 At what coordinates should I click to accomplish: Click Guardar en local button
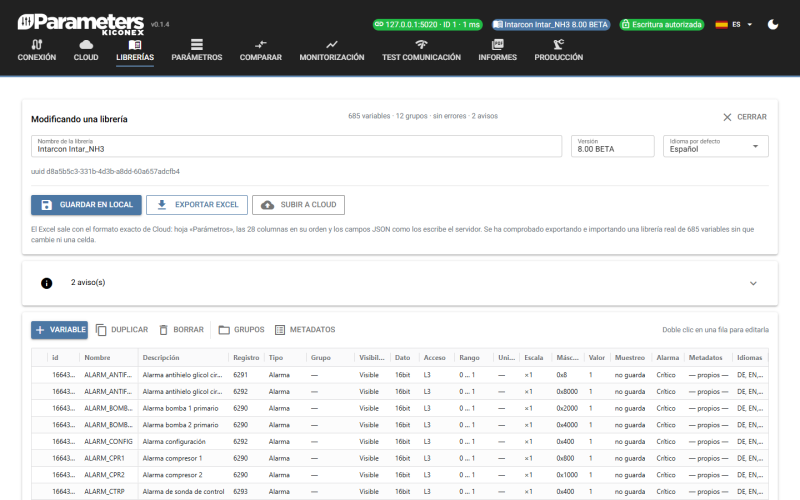tap(86, 205)
